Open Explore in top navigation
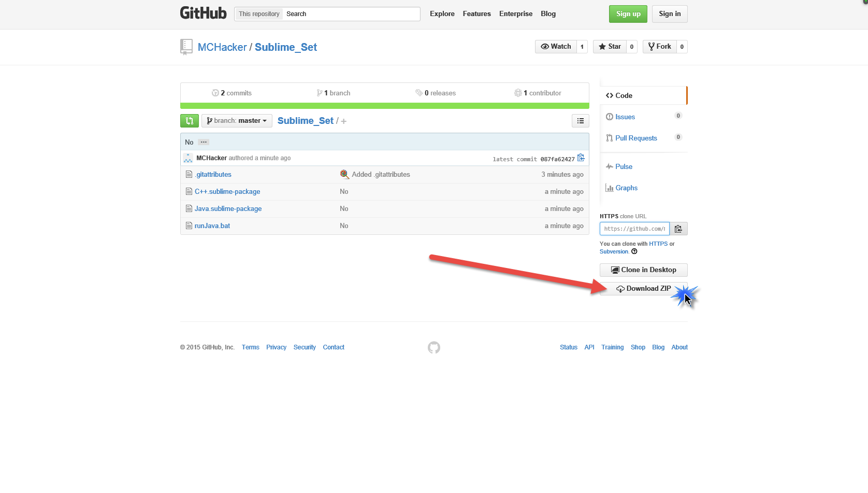The height and width of the screenshot is (493, 868). (442, 14)
